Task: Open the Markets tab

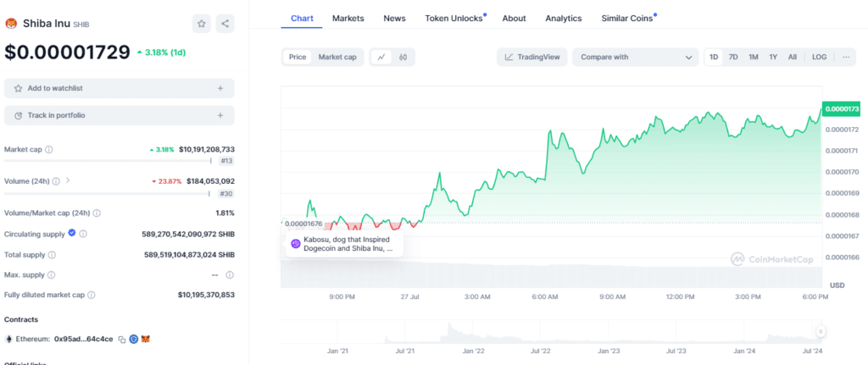Action: pyautogui.click(x=348, y=19)
